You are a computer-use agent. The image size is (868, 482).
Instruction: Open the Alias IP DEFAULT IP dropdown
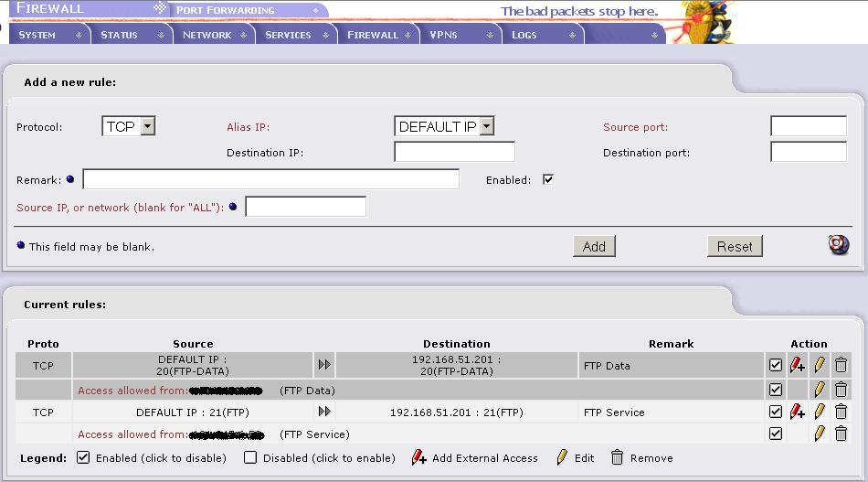tap(444, 127)
